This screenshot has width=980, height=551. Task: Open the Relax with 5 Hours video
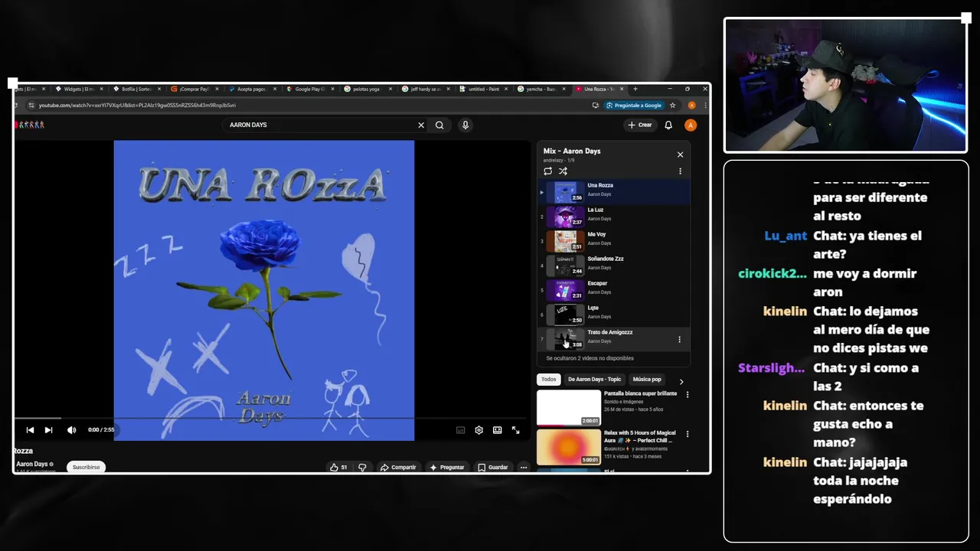569,447
